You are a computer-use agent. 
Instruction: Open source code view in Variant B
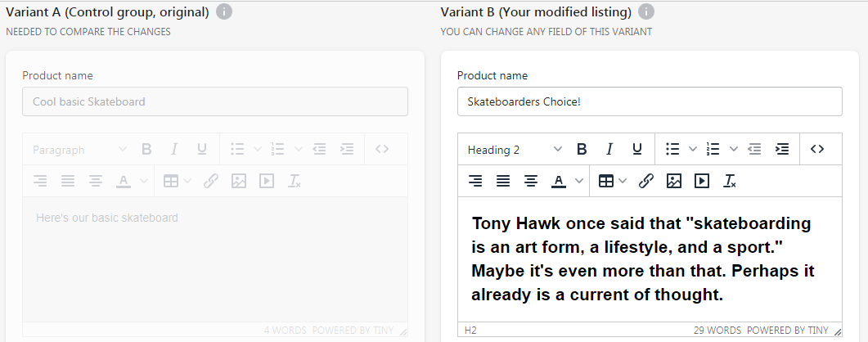(x=816, y=149)
